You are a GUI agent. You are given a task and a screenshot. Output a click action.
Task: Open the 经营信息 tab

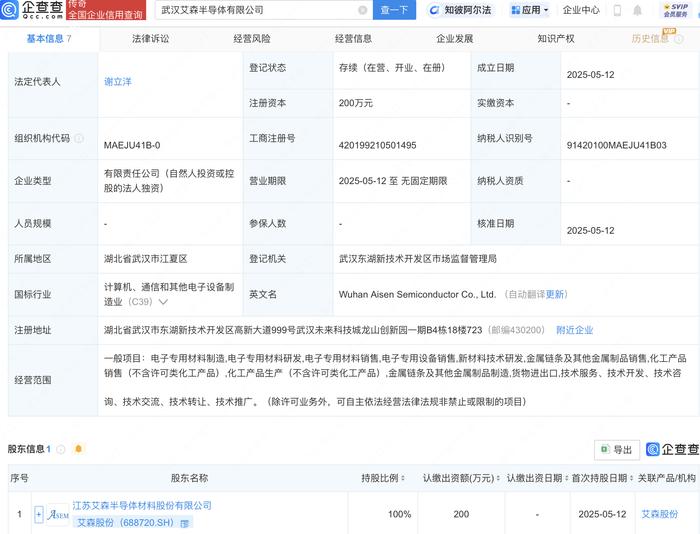pos(353,39)
